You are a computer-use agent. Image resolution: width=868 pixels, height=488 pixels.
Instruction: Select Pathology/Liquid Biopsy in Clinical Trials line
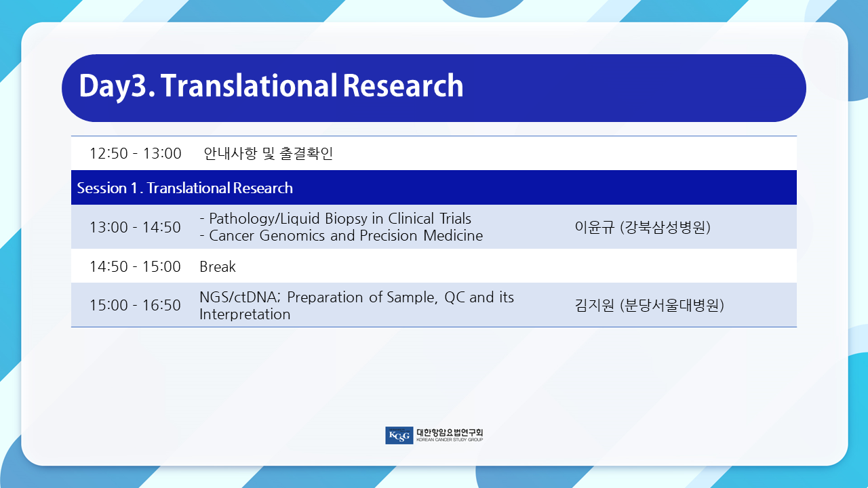tap(336, 219)
